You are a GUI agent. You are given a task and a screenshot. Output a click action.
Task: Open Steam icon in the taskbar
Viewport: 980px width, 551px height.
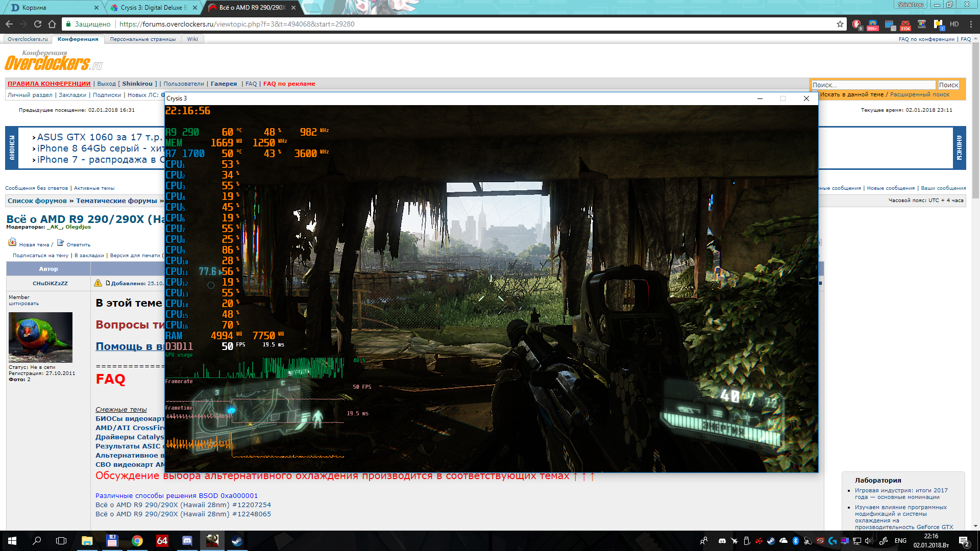click(237, 540)
